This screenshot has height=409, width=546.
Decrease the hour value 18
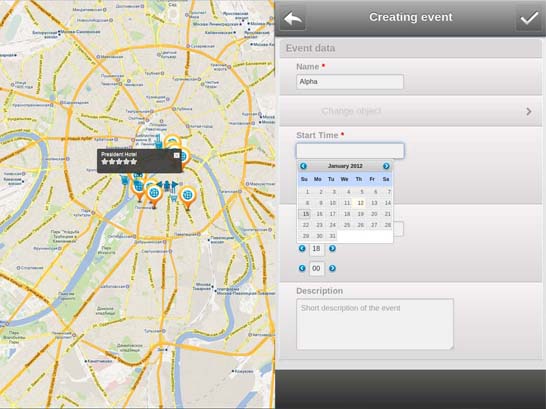(302, 248)
